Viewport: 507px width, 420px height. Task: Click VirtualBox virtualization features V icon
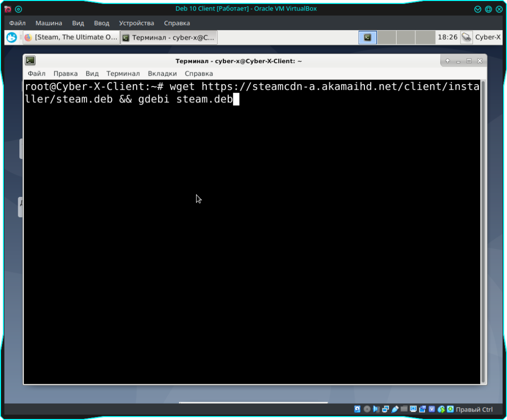[x=432, y=409]
